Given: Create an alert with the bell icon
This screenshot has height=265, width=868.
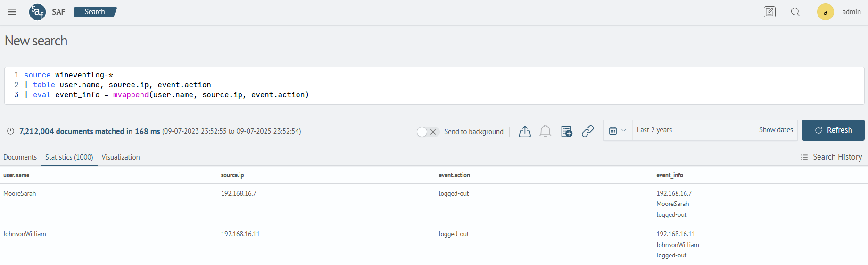Looking at the screenshot, I should [546, 131].
